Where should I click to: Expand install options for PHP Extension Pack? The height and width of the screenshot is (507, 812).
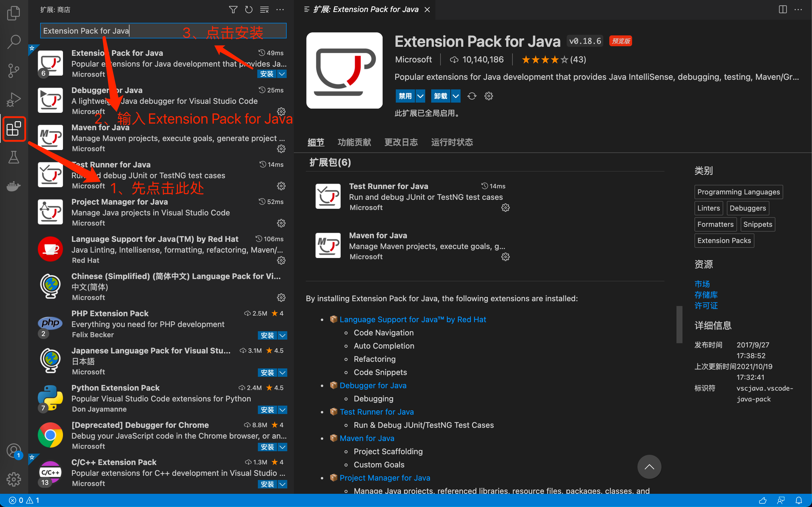(x=282, y=335)
